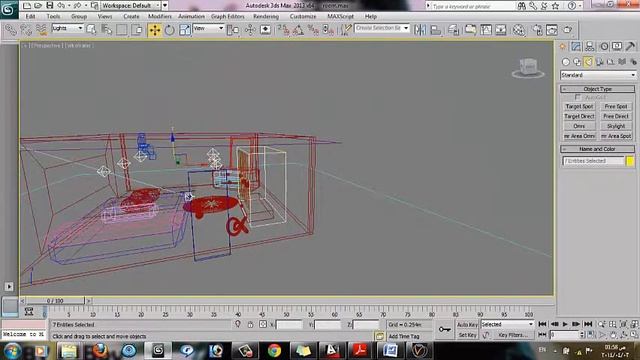This screenshot has width=640, height=360.
Task: Toggle Set Key mode
Action: click(467, 335)
